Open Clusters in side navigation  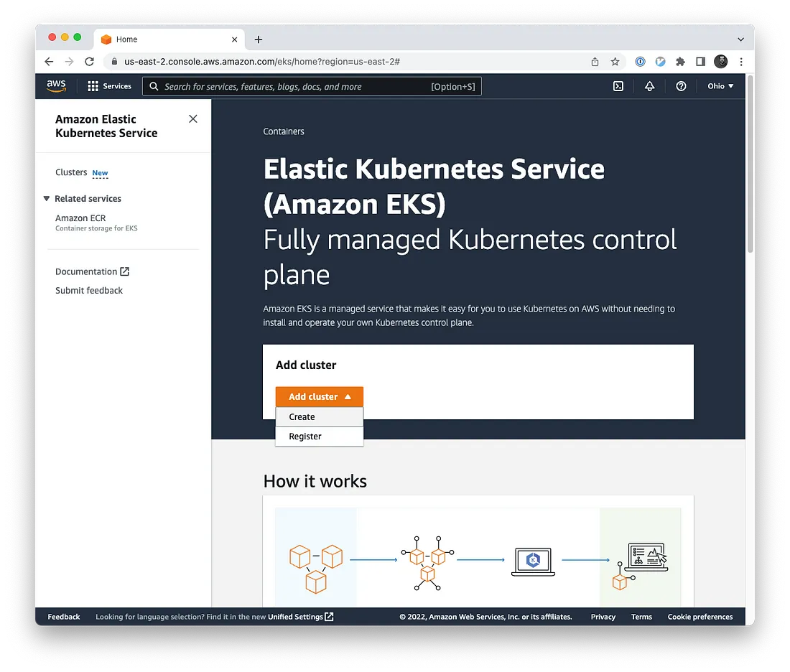[x=71, y=172]
